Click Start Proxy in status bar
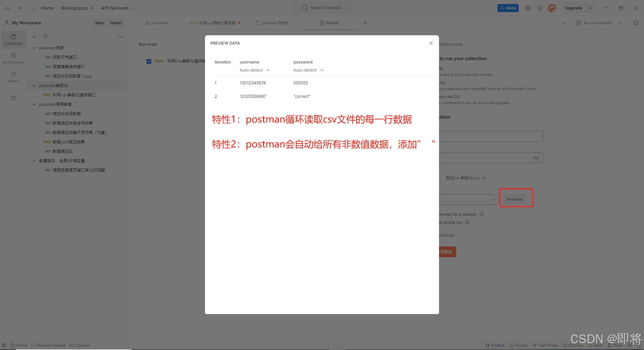 (545, 345)
